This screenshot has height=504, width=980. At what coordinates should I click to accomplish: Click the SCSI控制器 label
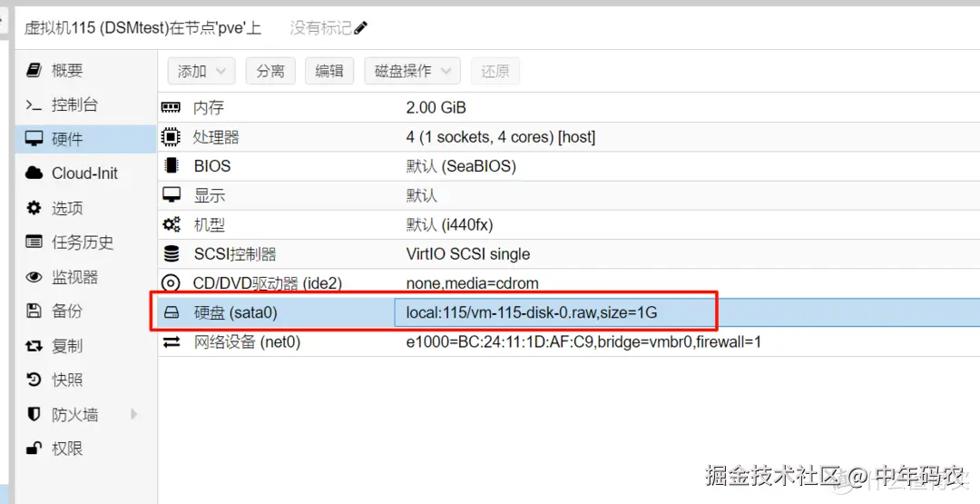pyautogui.click(x=235, y=254)
